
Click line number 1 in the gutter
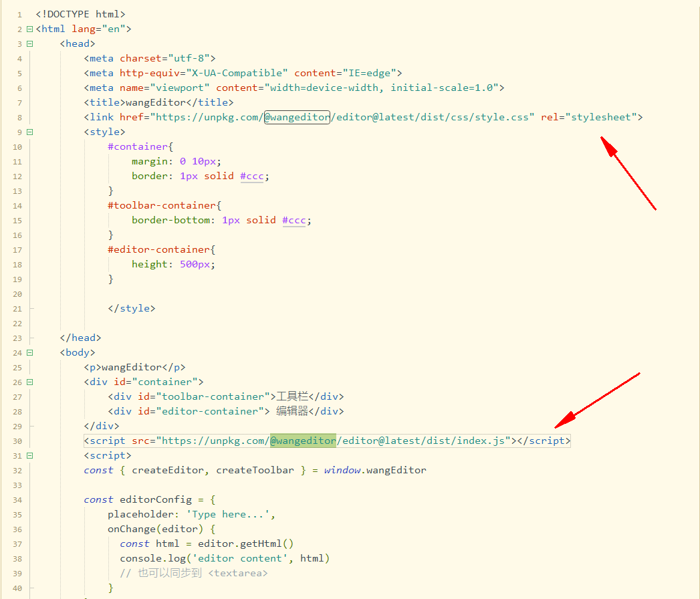click(x=19, y=15)
